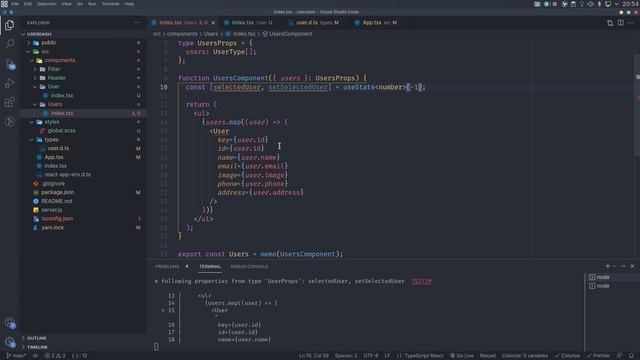640x360 pixels.
Task: Click the Colorize status bar item
Action: [567, 356]
